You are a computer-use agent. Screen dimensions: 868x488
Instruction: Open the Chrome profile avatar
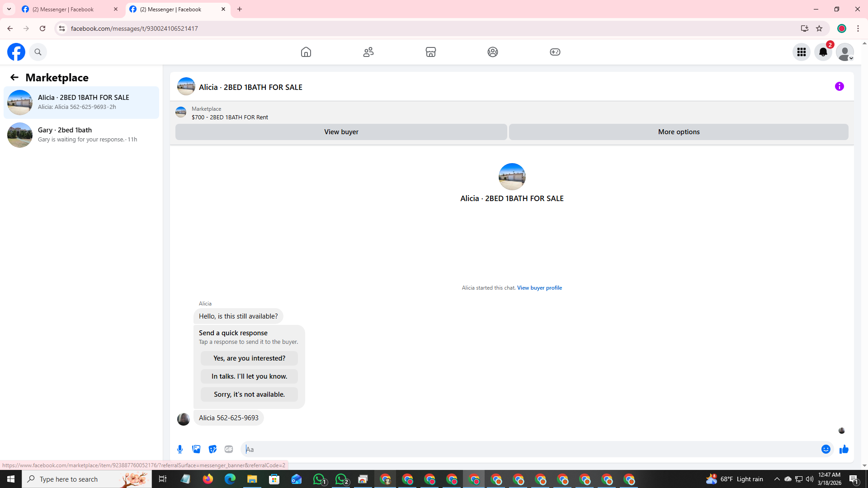842,28
